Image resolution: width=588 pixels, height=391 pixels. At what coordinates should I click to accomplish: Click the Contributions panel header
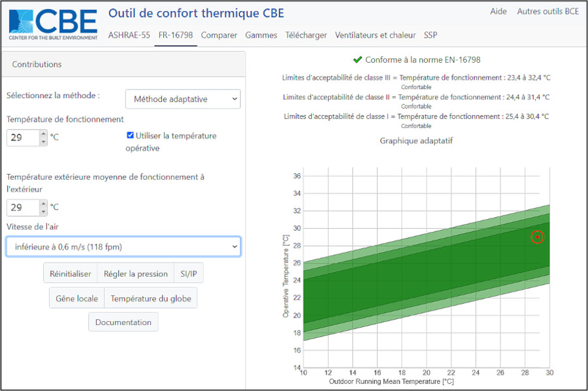[x=123, y=64]
